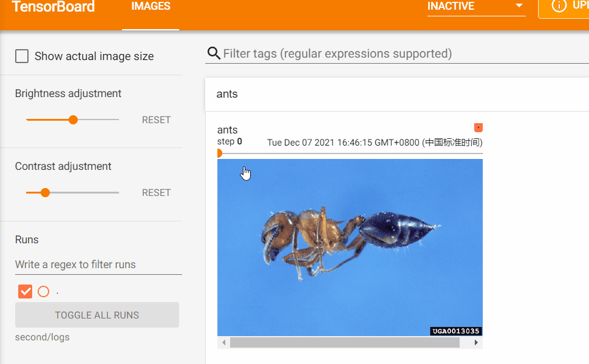
Task: Click the TensorBoard logo text
Action: click(53, 7)
